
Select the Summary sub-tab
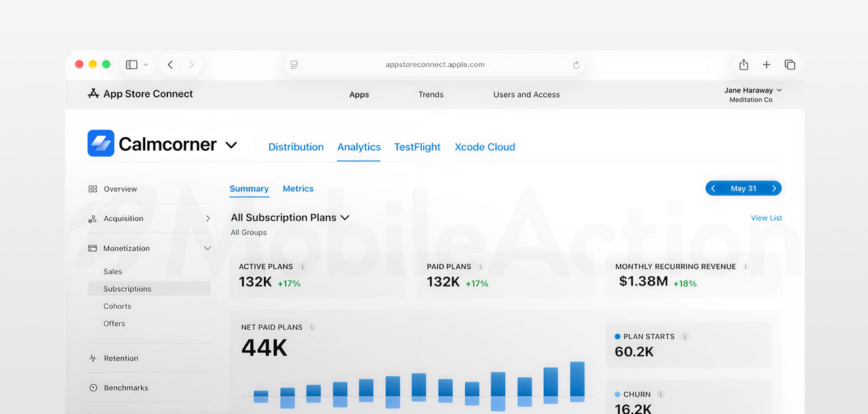tap(249, 189)
